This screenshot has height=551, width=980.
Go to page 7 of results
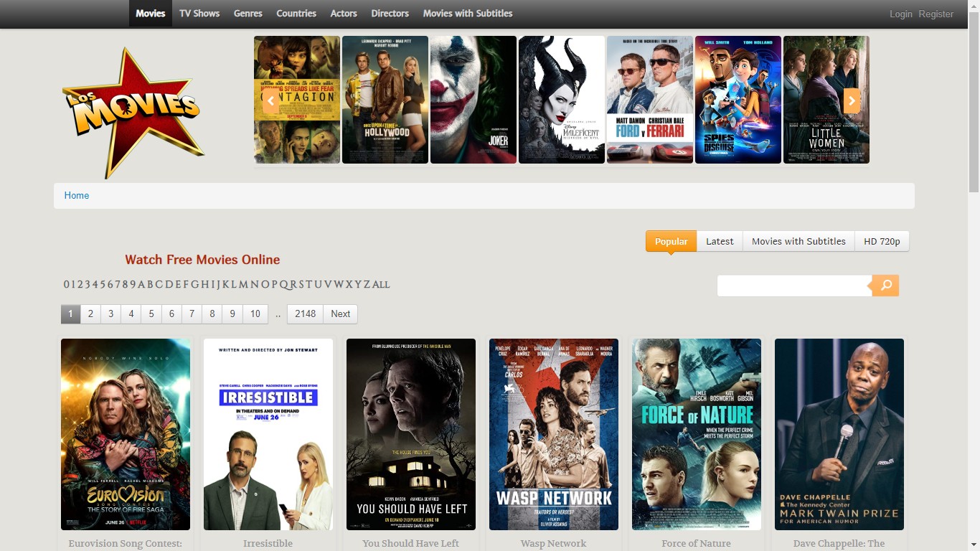192,314
